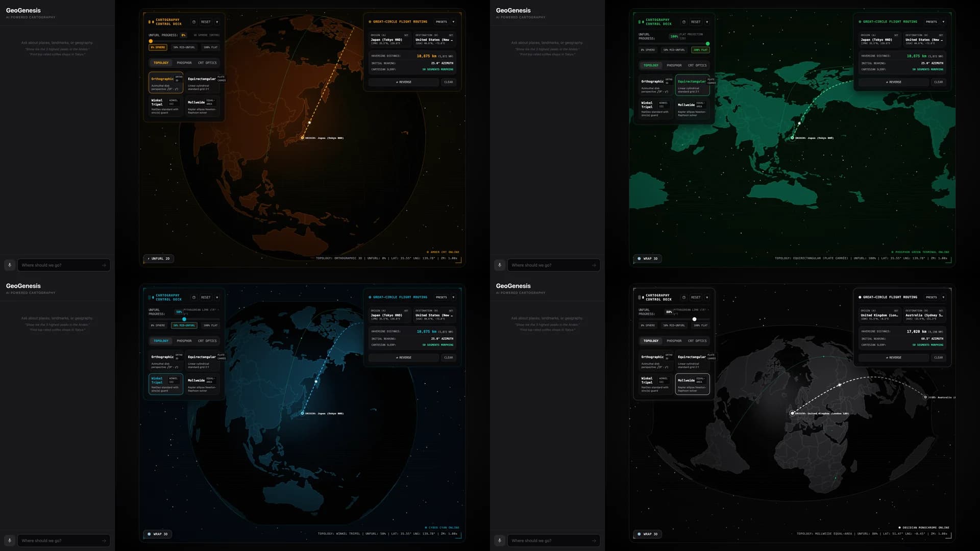Expand the dropdown arrow next to RESET in green deck
980x551 pixels.
[707, 22]
